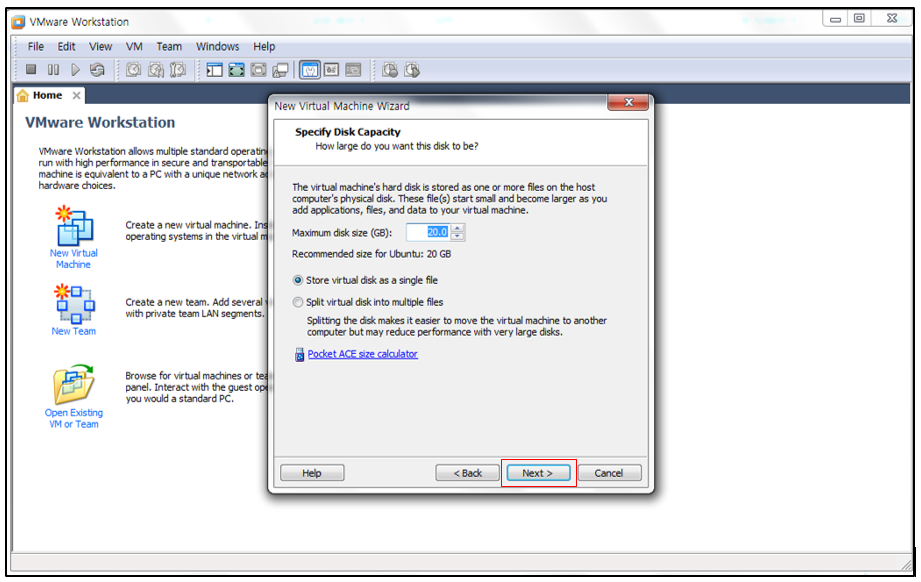
Task: Open the File menu
Action: click(x=36, y=46)
